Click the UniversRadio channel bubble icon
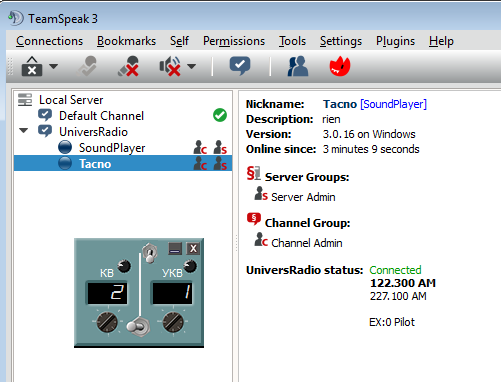Image resolution: width=501 pixels, height=382 pixels. pyautogui.click(x=45, y=131)
